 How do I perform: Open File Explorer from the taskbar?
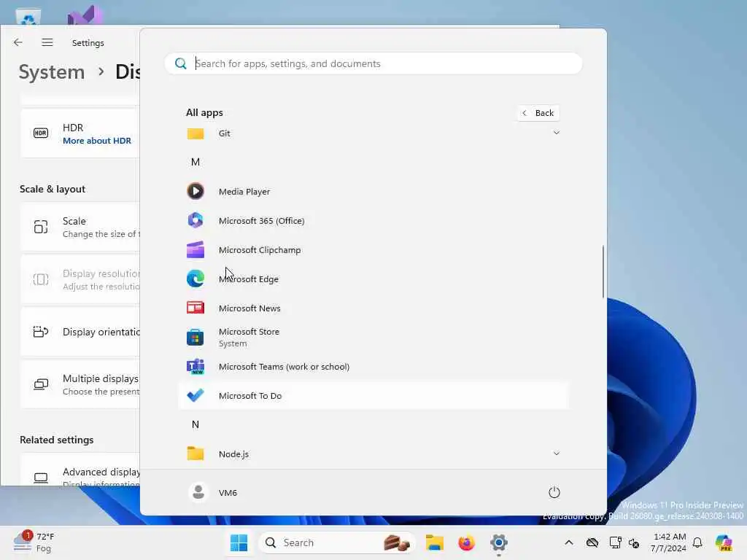(435, 542)
